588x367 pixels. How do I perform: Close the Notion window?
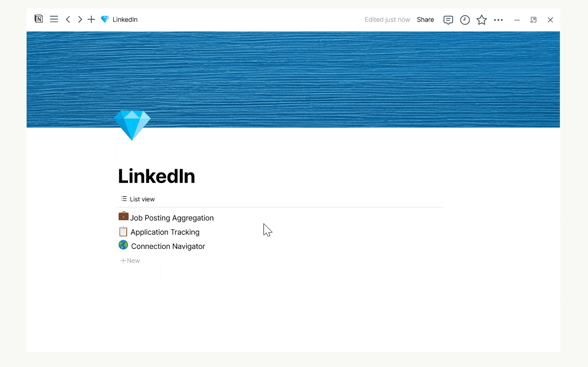550,20
